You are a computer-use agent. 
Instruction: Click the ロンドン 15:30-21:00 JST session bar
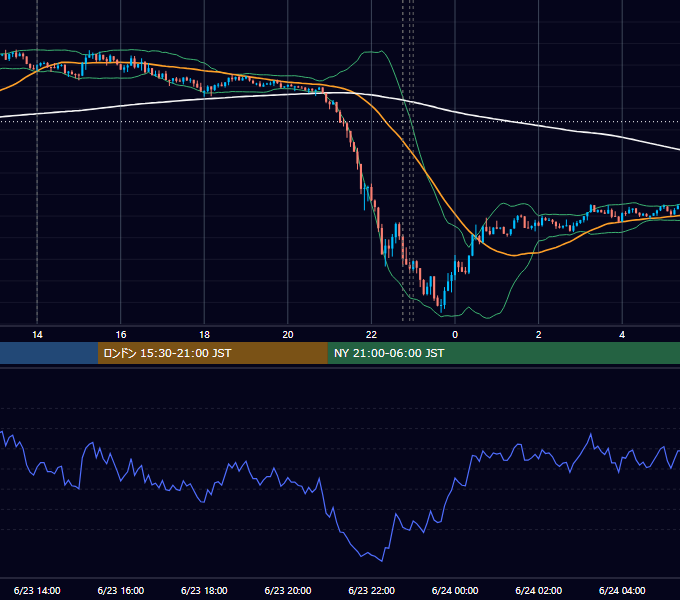[212, 353]
